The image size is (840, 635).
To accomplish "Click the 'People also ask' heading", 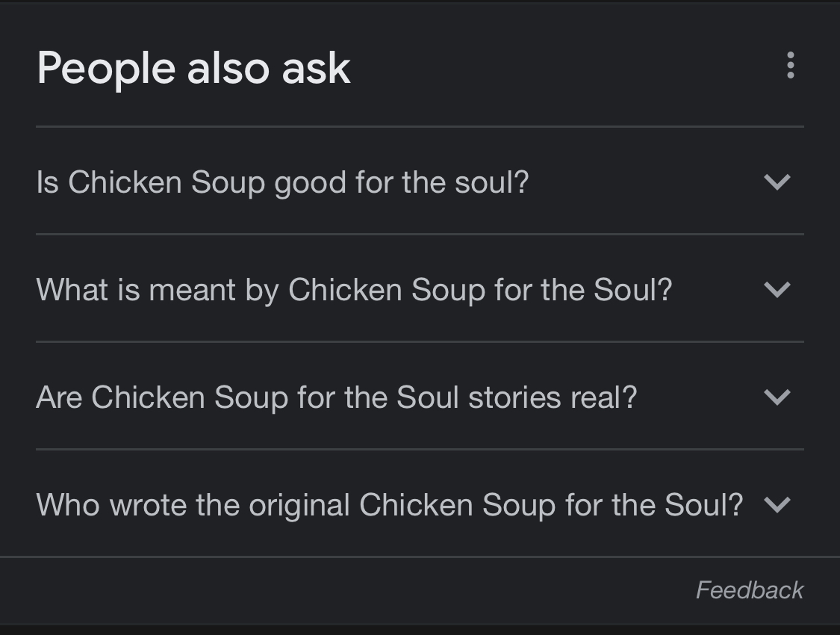I will [x=193, y=68].
